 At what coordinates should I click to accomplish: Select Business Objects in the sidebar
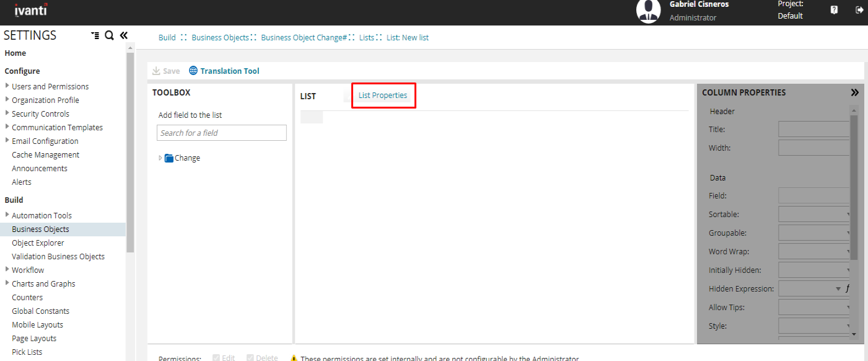point(40,230)
